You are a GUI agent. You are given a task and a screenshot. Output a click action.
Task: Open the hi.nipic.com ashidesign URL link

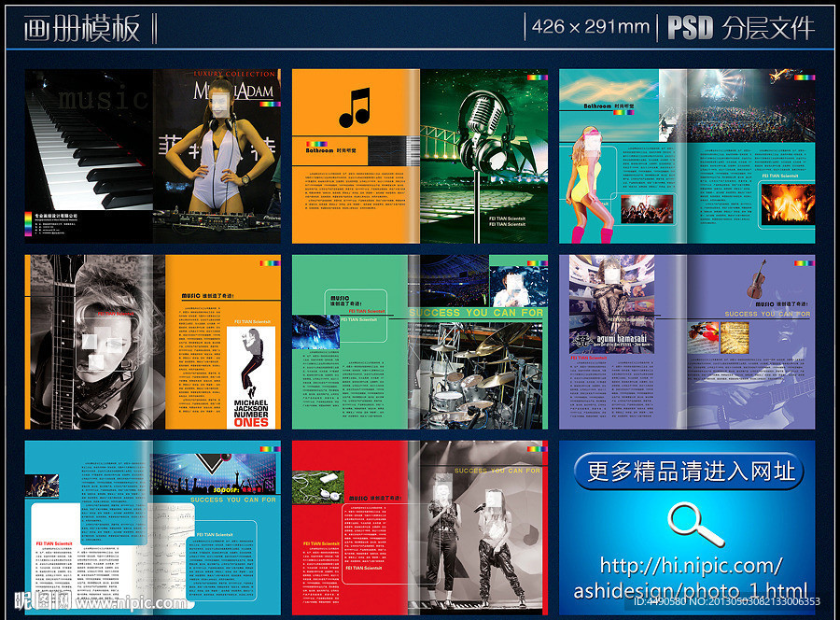click(691, 578)
